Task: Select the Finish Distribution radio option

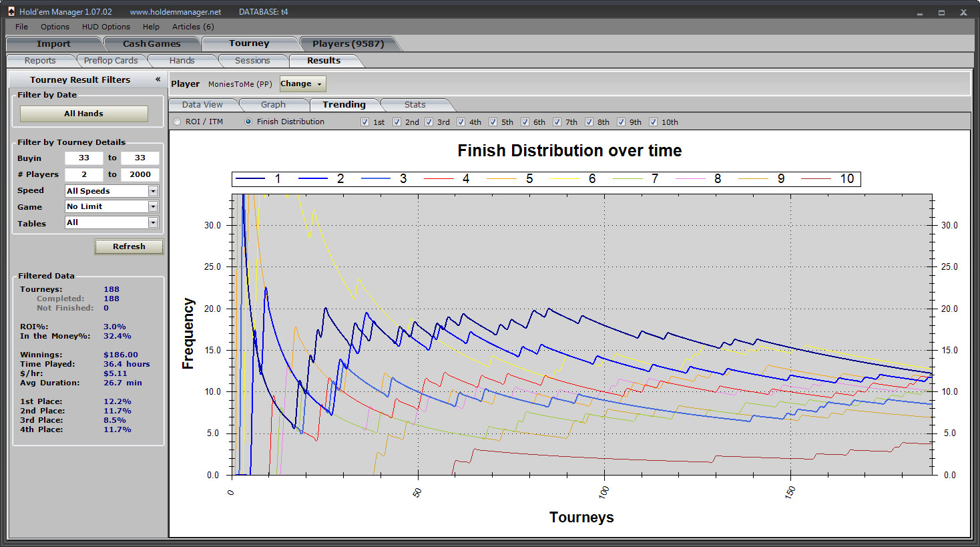Action: (248, 122)
